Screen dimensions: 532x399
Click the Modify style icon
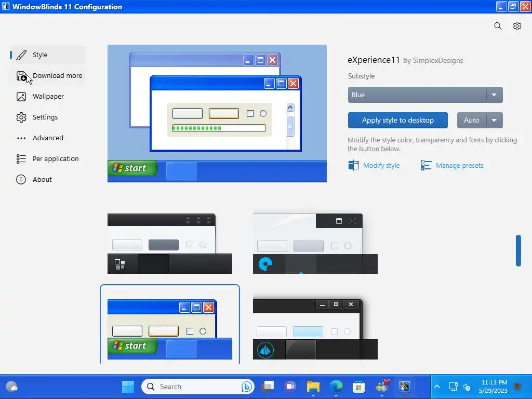point(353,165)
